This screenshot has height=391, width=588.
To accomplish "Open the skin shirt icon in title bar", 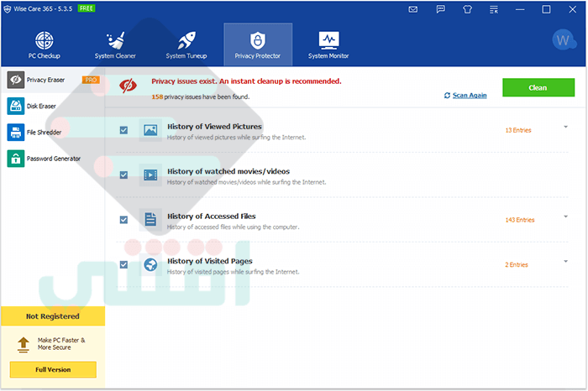I will coord(467,9).
